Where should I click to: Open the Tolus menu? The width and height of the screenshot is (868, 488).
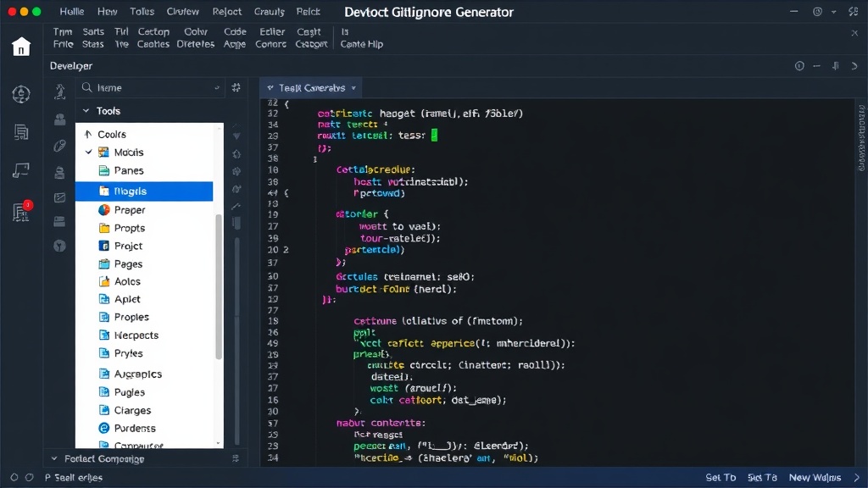click(x=142, y=12)
